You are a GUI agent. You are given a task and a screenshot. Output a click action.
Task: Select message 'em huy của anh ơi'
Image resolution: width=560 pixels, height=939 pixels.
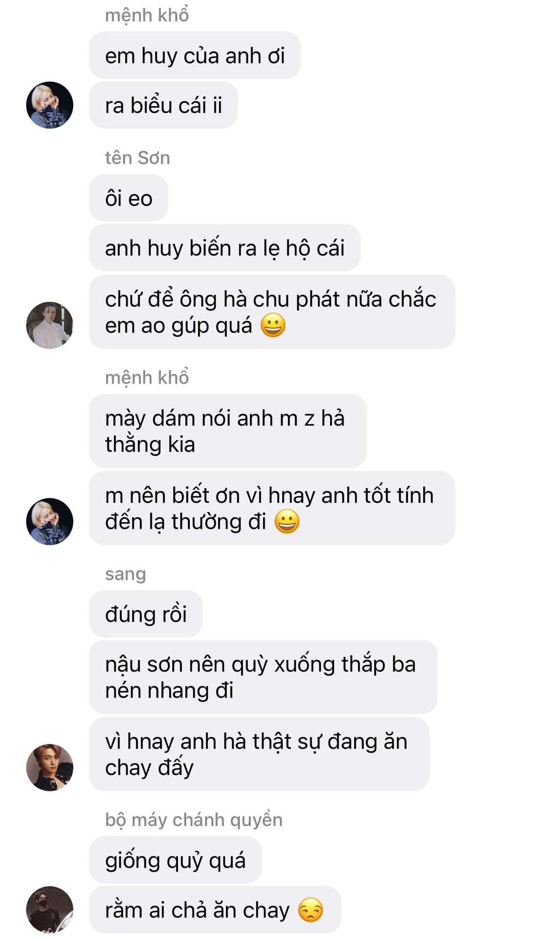coord(195,55)
